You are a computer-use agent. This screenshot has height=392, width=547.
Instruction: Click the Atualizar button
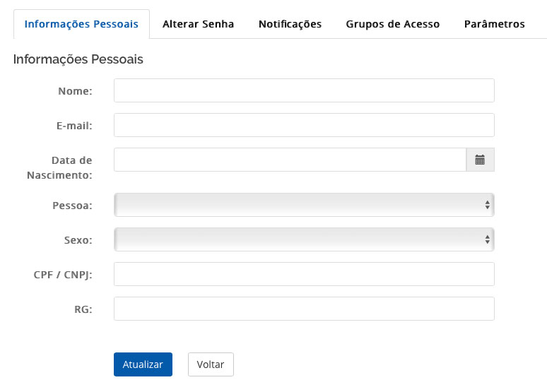pyautogui.click(x=143, y=364)
